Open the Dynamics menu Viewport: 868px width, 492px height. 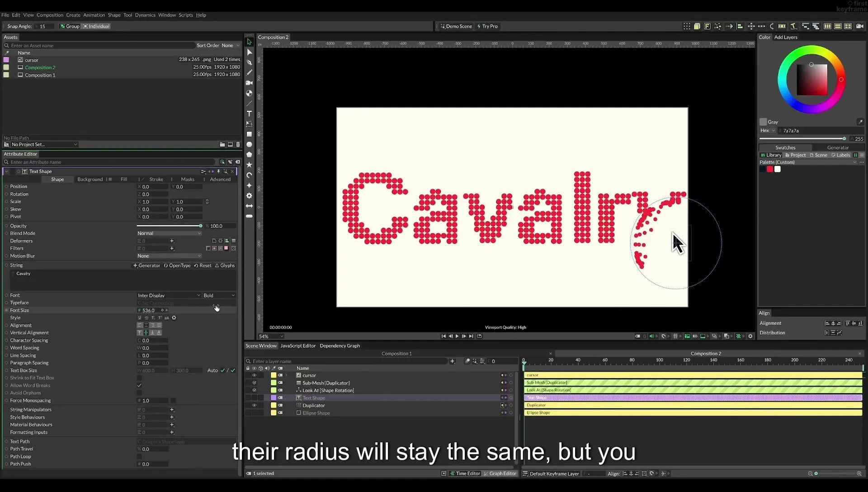click(x=145, y=15)
